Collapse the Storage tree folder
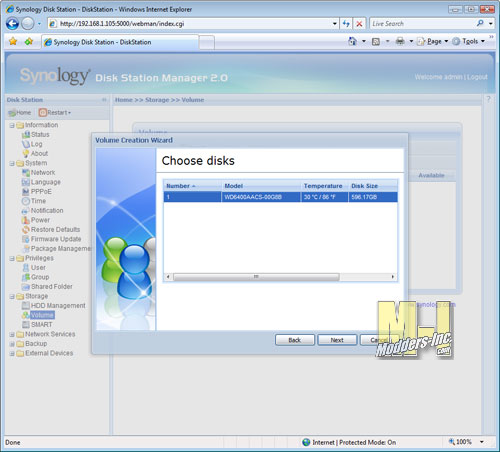 (12, 297)
